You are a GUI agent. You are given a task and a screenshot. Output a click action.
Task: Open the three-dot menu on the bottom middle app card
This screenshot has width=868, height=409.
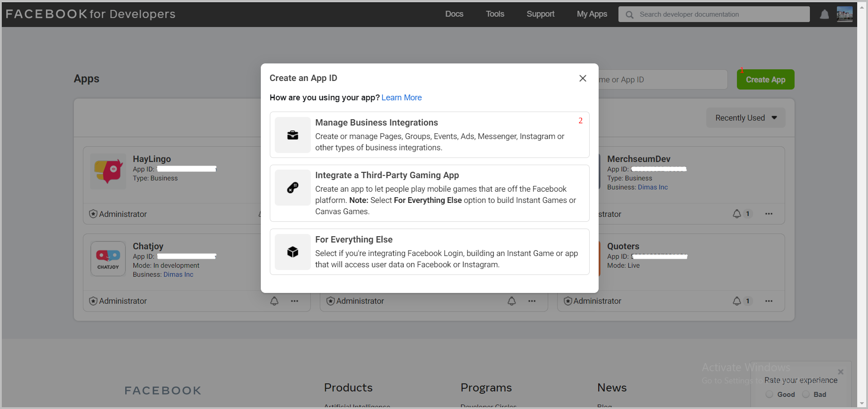(532, 301)
